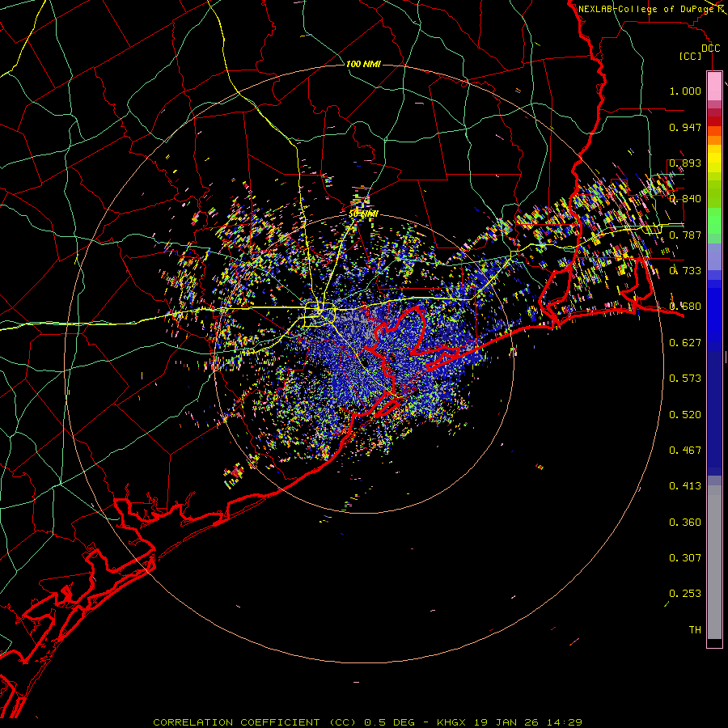Select the 1.000 scale value
Viewport: 728px width, 728px height.
(x=685, y=91)
